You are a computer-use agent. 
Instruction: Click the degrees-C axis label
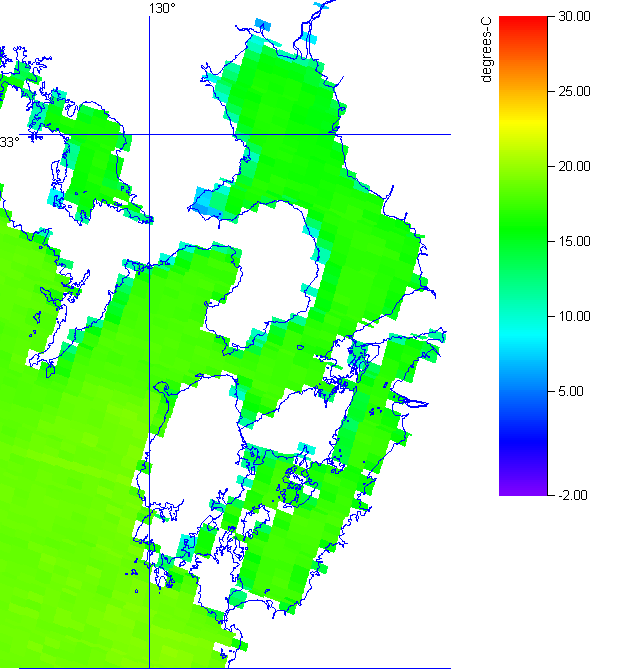[486, 49]
